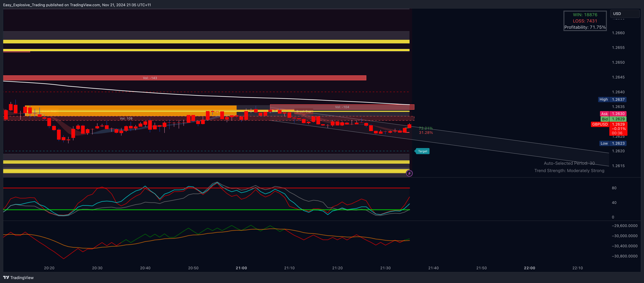Click the Profitability: 71.75% text
The image size is (644, 283).
coord(585,27)
